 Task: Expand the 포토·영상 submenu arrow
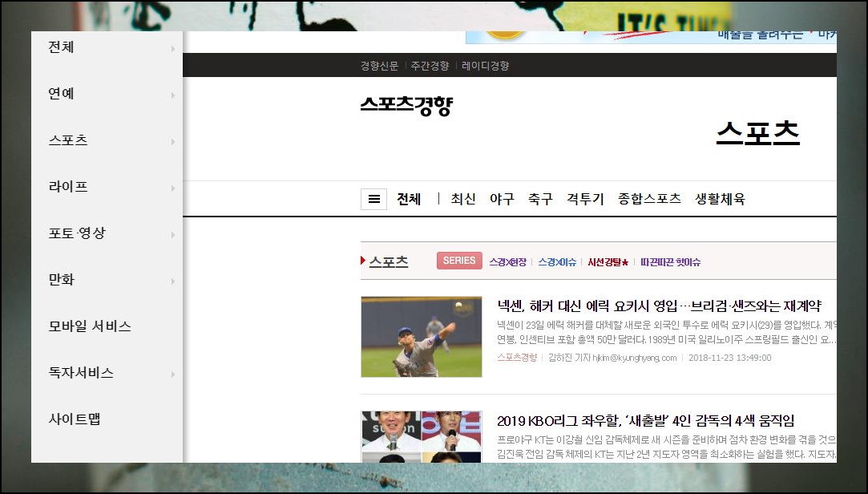tap(173, 235)
